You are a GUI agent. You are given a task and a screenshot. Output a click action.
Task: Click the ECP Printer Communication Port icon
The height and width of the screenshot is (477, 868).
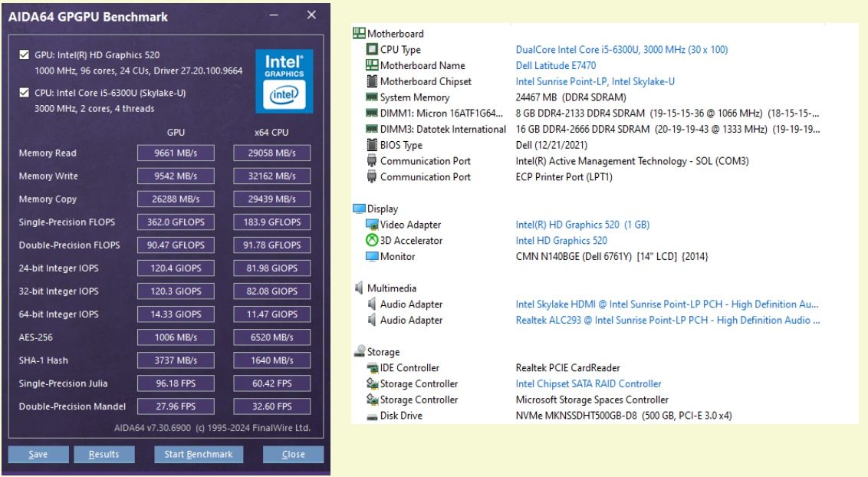(372, 177)
